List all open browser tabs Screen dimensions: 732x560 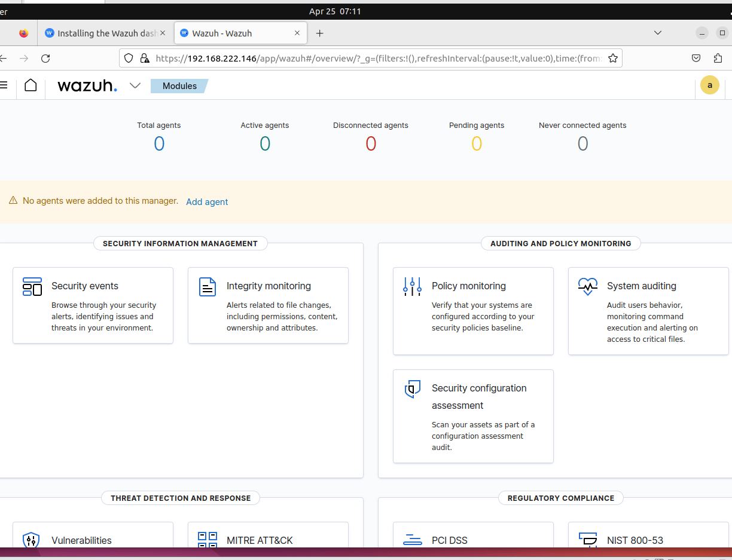point(658,33)
